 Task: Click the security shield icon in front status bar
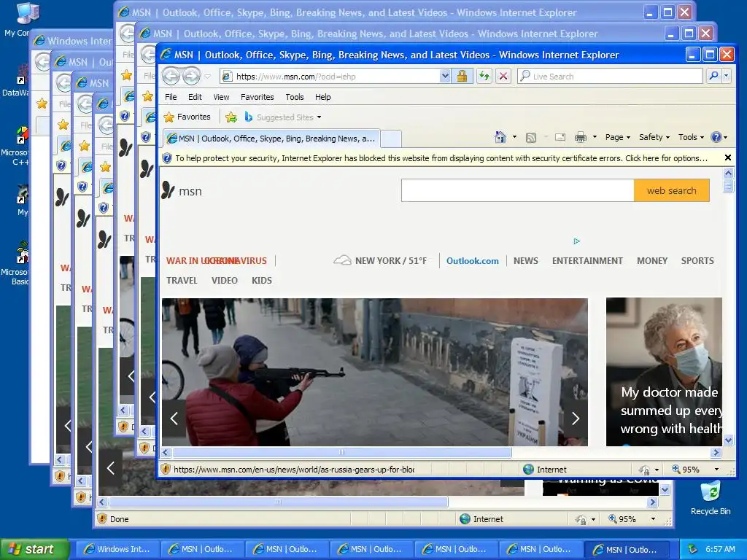pyautogui.click(x=166, y=469)
